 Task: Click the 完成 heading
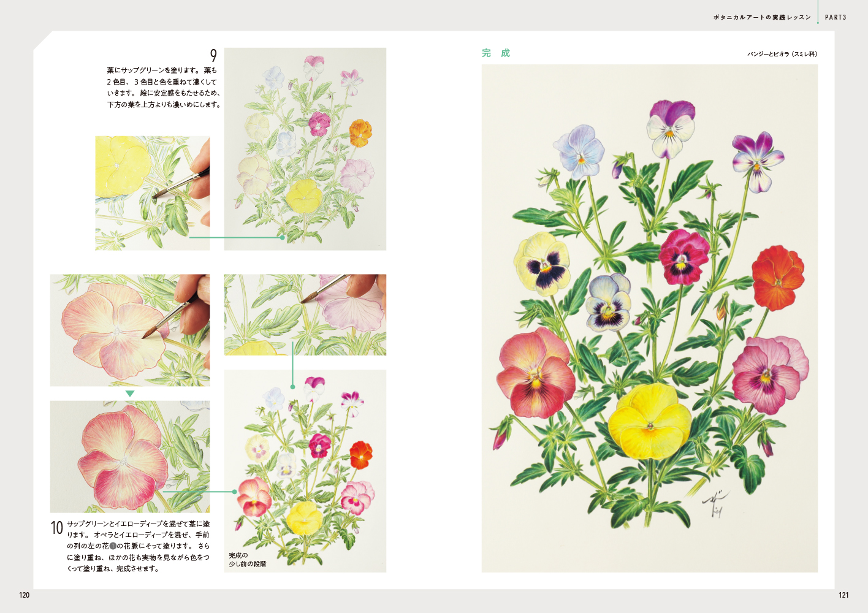[495, 53]
